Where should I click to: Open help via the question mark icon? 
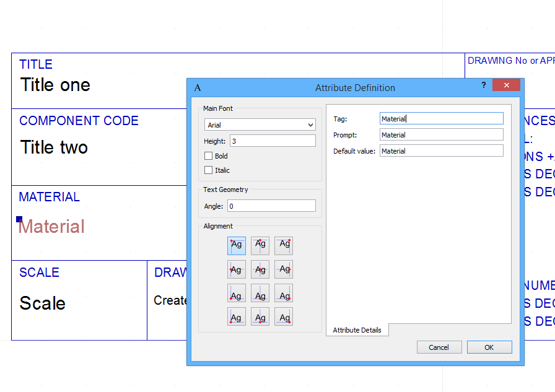483,85
